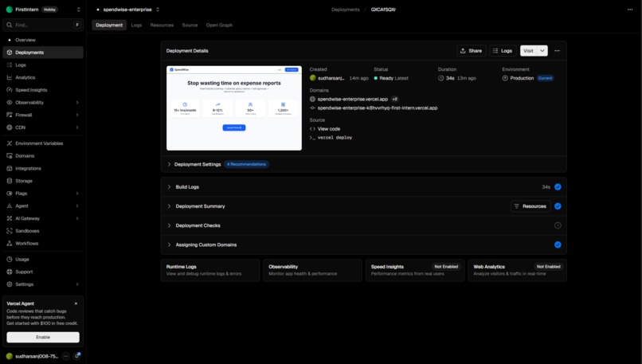Click the +2 additional domains badge
Image resolution: width=642 pixels, height=364 pixels.
395,99
